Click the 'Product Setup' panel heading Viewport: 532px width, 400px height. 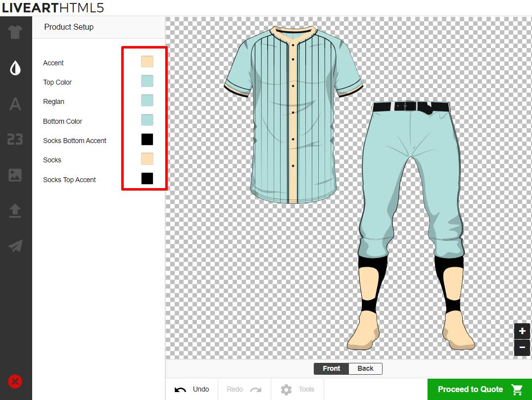69,27
